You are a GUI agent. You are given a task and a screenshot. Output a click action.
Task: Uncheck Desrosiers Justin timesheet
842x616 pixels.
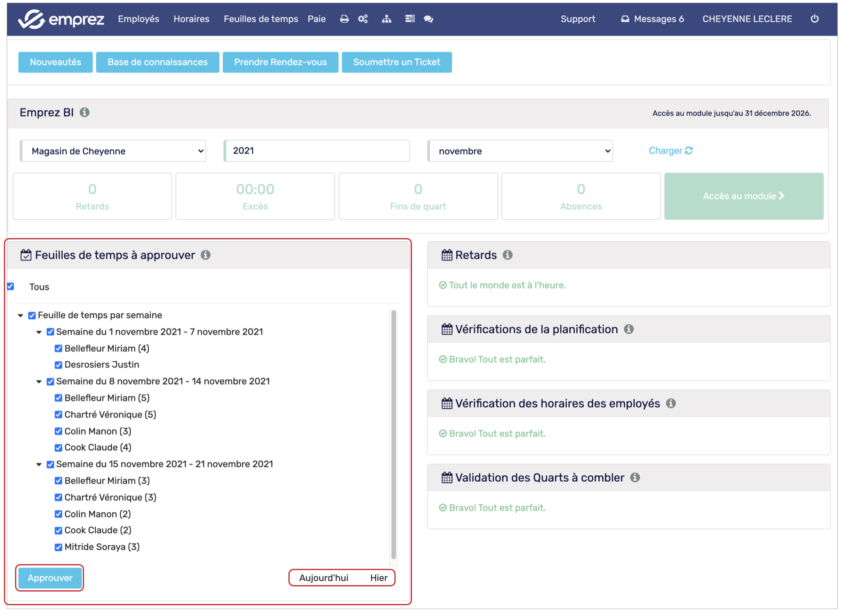coord(58,365)
